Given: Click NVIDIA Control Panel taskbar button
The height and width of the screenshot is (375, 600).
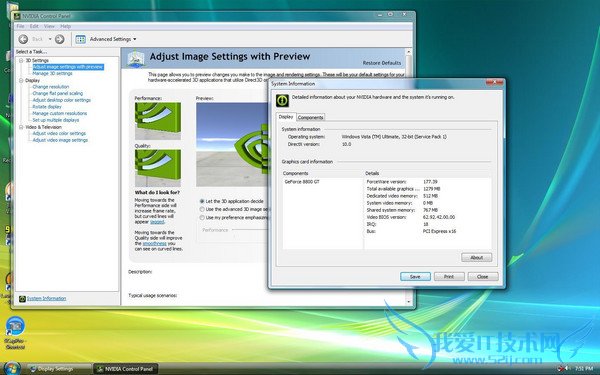Looking at the screenshot, I should pos(126,369).
